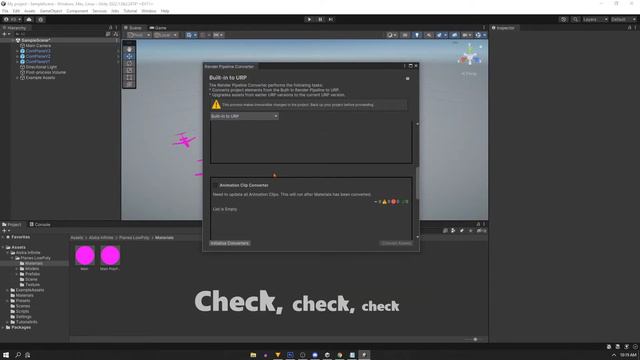The width and height of the screenshot is (640, 360).
Task: Click the Render Pipeline Converter scrollbar
Action: point(417,183)
